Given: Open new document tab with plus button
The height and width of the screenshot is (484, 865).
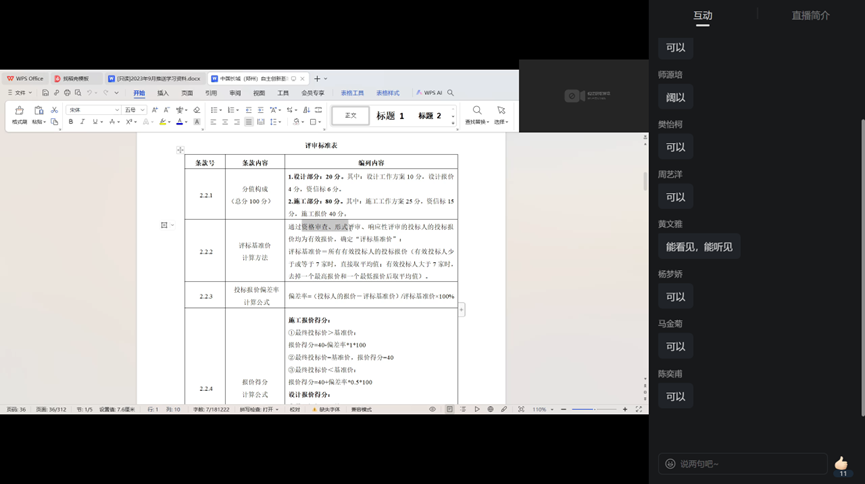Looking at the screenshot, I should [316, 78].
